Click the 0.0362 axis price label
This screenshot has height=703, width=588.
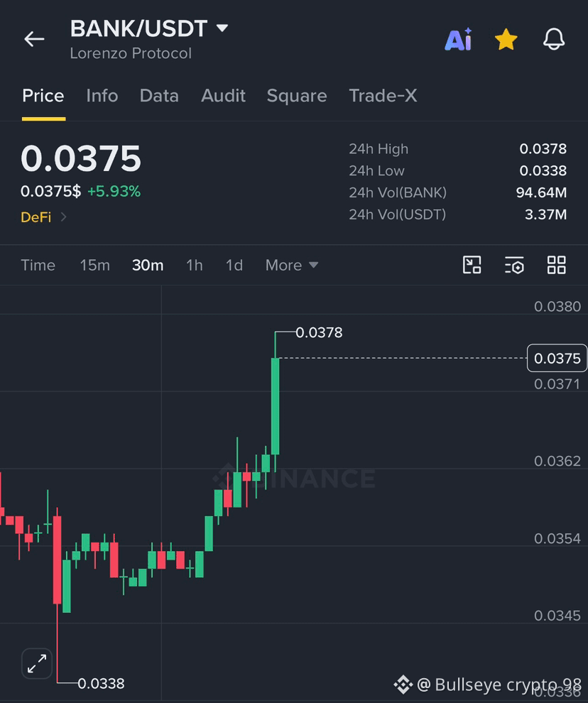point(557,462)
